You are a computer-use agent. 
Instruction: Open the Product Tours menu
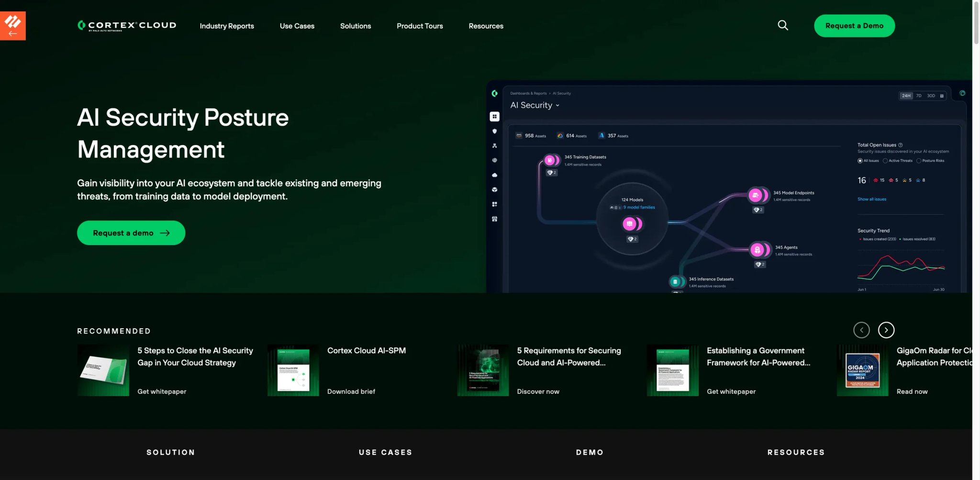pyautogui.click(x=420, y=26)
